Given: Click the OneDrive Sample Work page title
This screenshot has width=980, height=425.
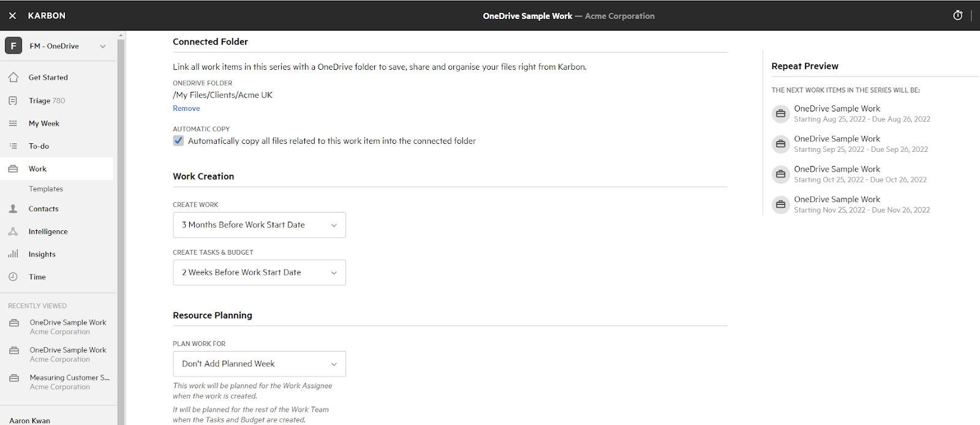Looking at the screenshot, I should click(x=527, y=16).
